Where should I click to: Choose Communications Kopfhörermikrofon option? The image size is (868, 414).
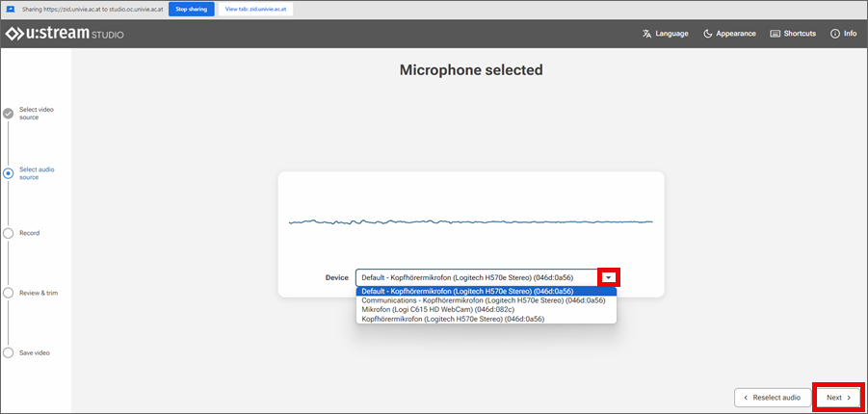[483, 300]
